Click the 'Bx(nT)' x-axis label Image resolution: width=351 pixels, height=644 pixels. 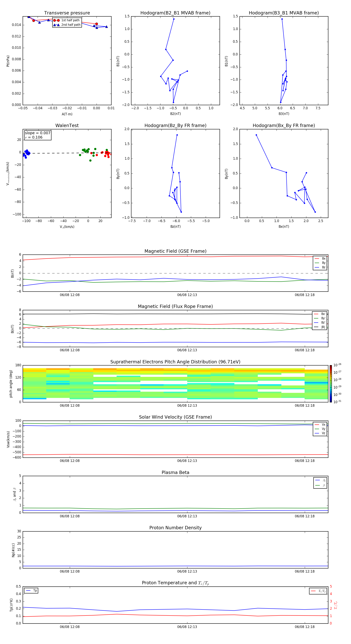[x=284, y=227]
